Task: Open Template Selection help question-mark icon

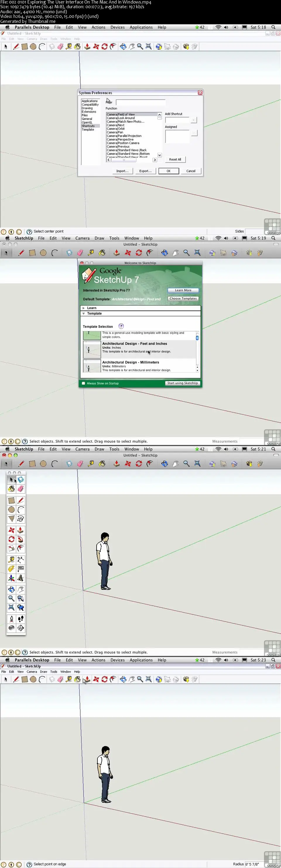Action: click(x=121, y=326)
